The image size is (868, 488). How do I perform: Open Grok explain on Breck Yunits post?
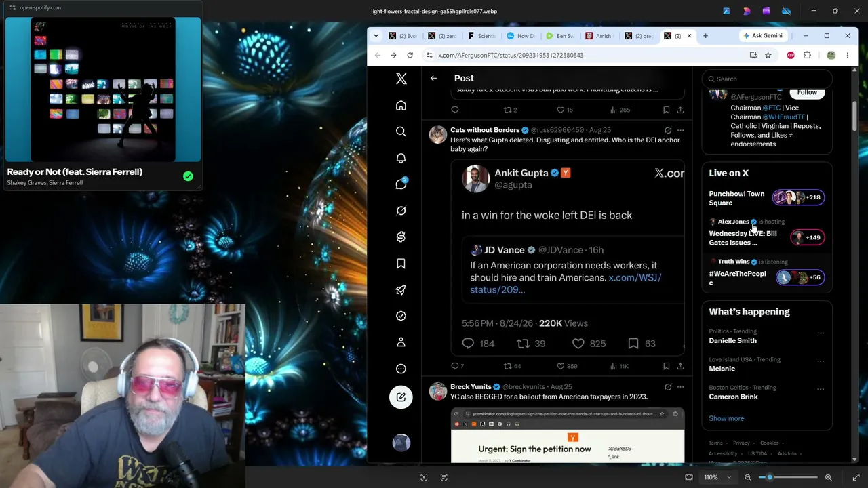668,387
